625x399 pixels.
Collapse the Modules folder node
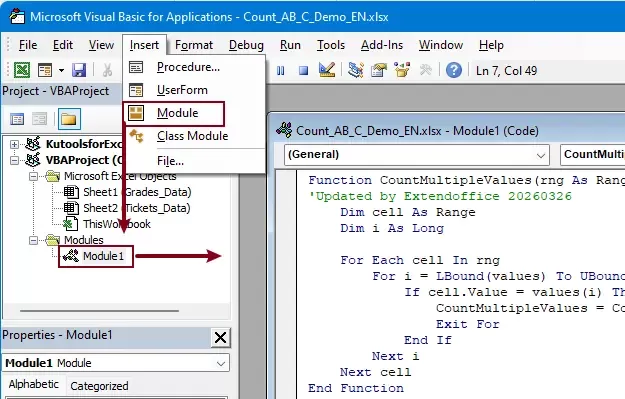33,240
